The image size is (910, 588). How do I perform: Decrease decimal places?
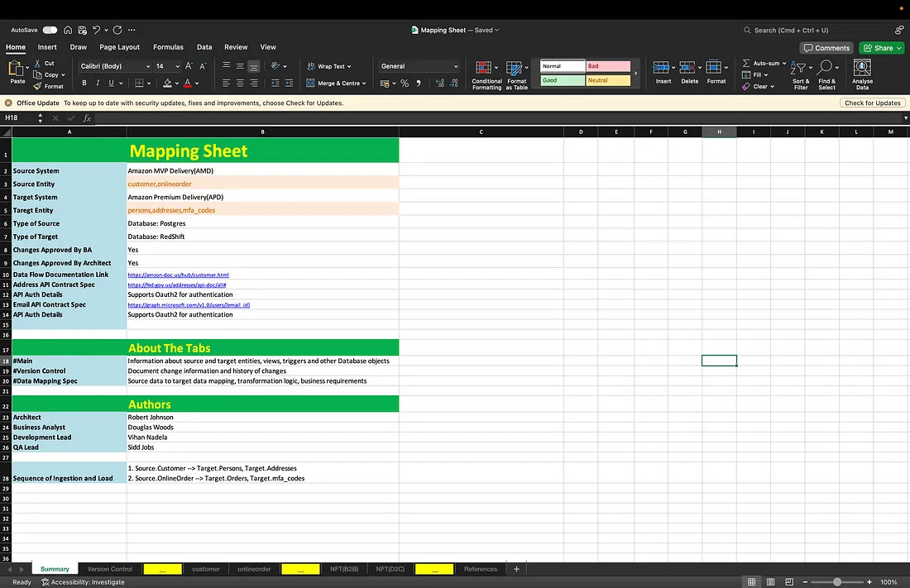point(454,84)
